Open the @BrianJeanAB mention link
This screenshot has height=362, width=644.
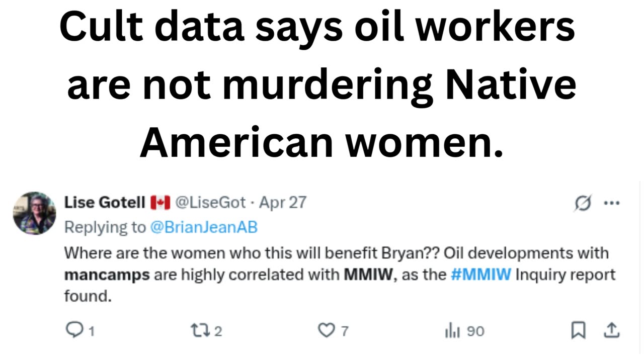[x=203, y=227]
